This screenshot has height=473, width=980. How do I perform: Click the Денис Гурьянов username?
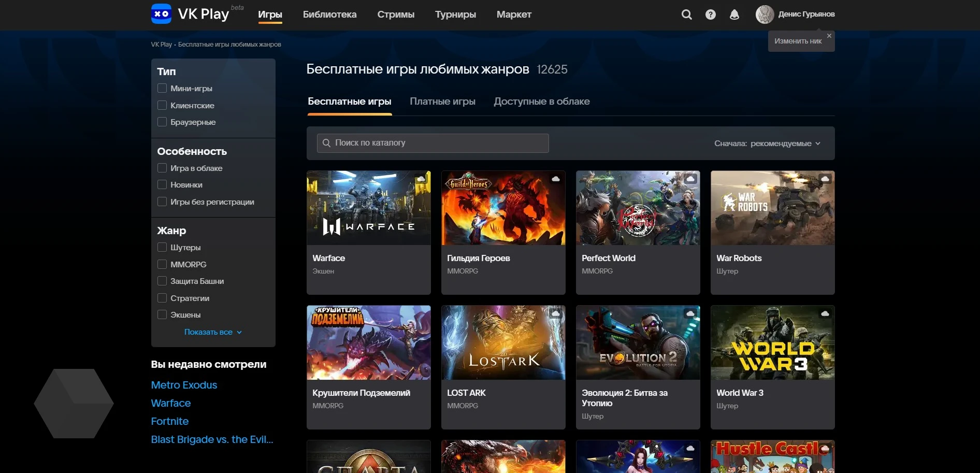[x=806, y=15]
